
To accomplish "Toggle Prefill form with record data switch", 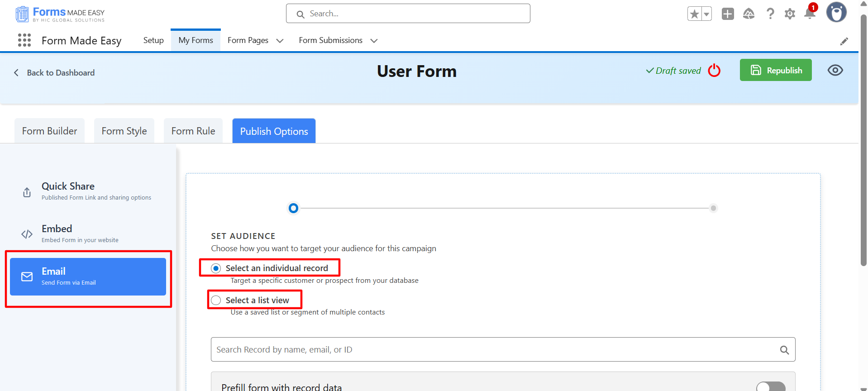I will click(x=770, y=386).
